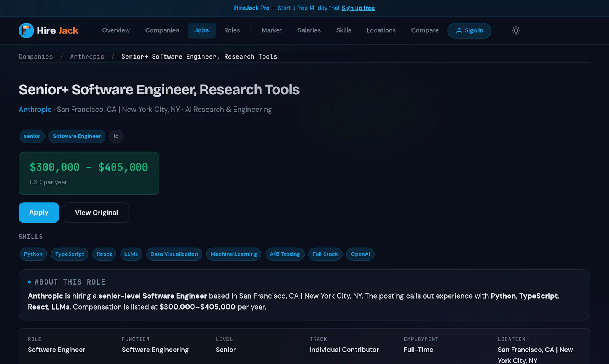The height and width of the screenshot is (364, 609).
Task: Go to the Roles nav item
Action: (232, 30)
